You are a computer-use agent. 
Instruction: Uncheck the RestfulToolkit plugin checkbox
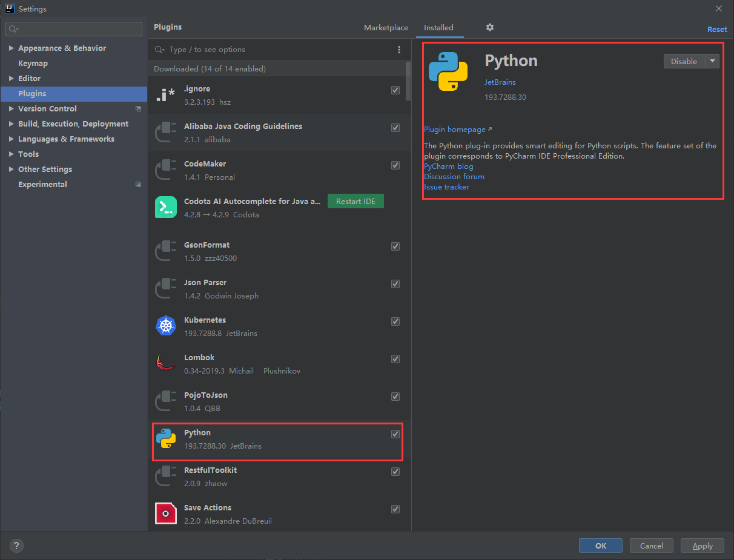(x=395, y=472)
